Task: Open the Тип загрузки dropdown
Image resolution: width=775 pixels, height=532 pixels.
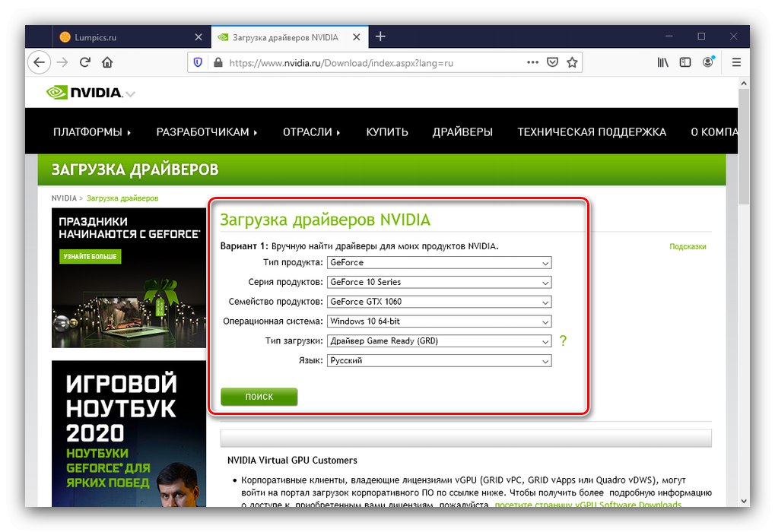Action: (x=439, y=340)
